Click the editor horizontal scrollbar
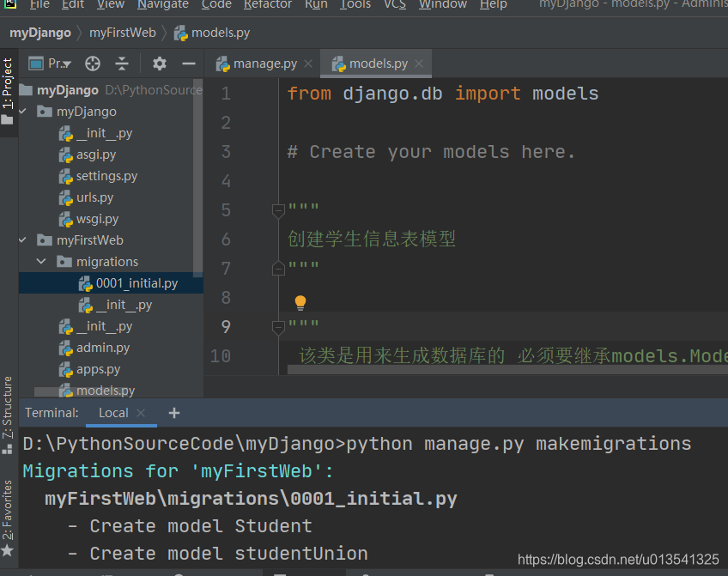Screen dimensions: 728x576 coord(507,370)
